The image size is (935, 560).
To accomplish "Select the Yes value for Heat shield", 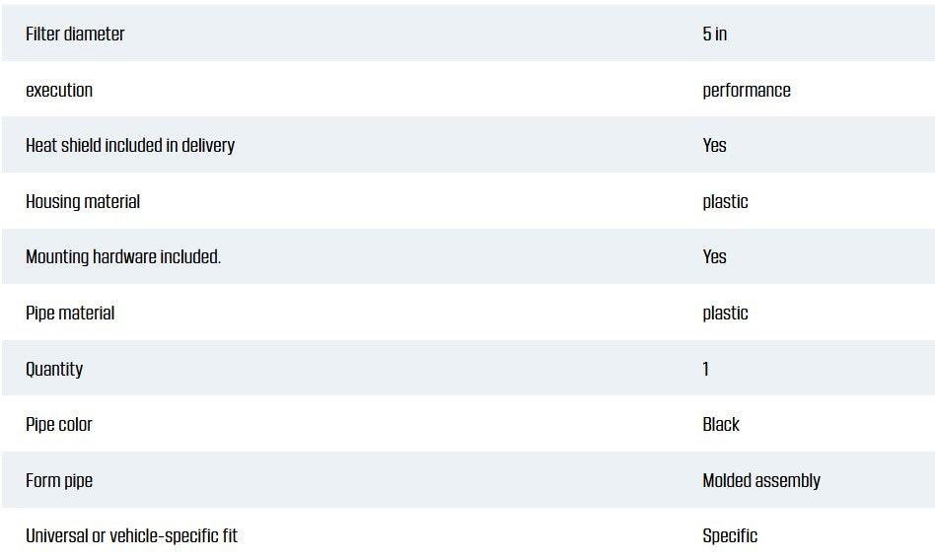I will [715, 145].
